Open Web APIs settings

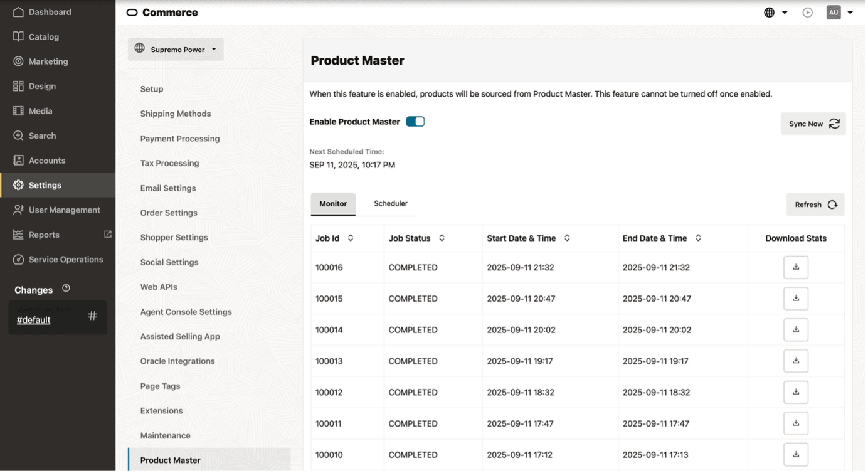[159, 287]
